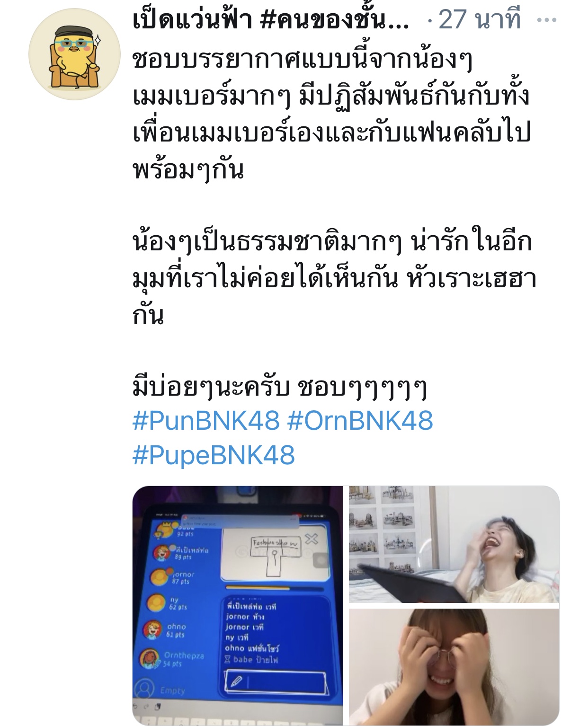View the photo of the girl covering her eyes
Viewport: 588px width, 726px height.
(454, 667)
